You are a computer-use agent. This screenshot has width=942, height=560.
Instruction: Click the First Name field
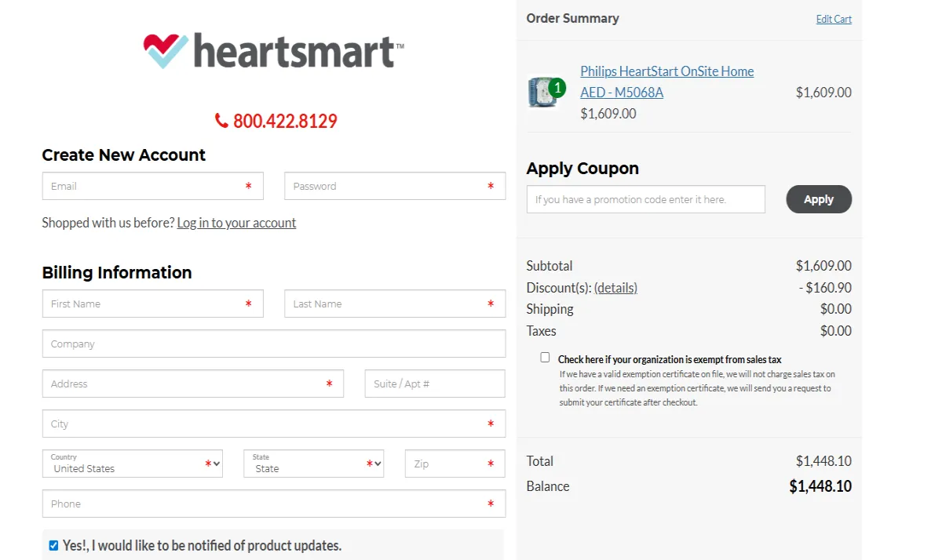[x=152, y=304]
